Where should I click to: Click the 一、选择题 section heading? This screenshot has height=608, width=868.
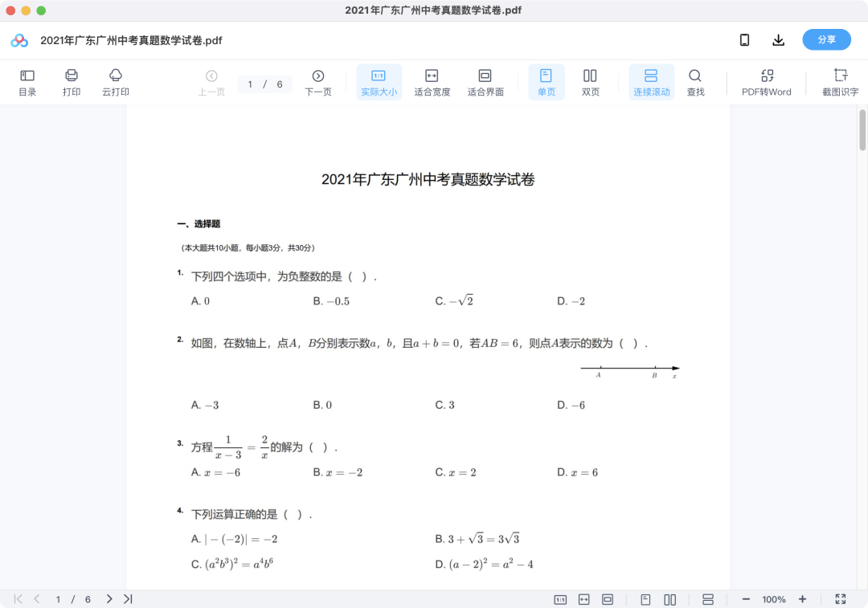click(x=199, y=224)
